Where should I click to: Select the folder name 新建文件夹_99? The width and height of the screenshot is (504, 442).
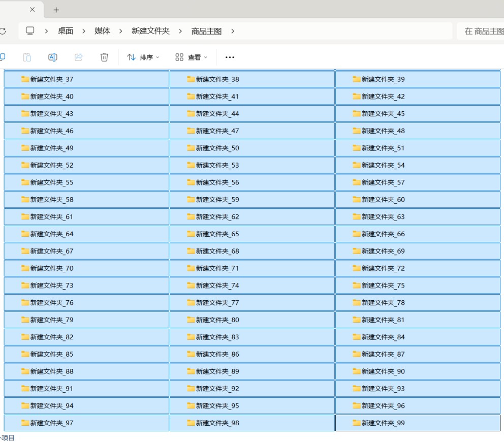383,423
